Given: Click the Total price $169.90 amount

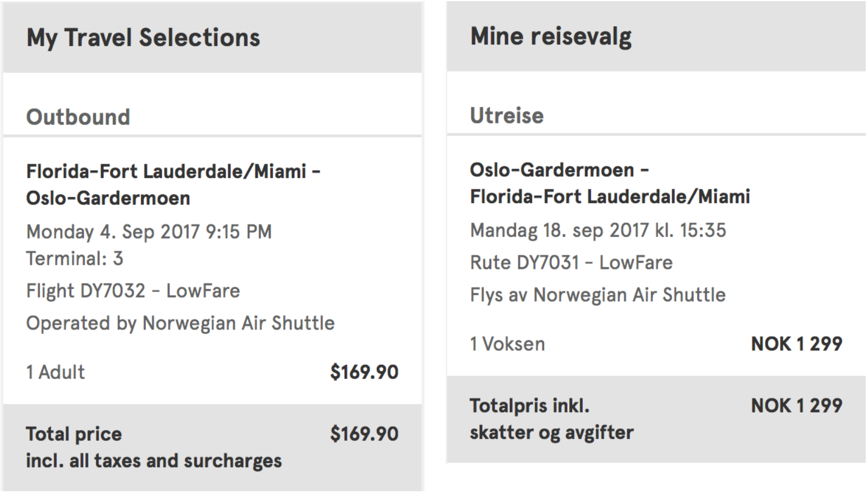Looking at the screenshot, I should (364, 434).
